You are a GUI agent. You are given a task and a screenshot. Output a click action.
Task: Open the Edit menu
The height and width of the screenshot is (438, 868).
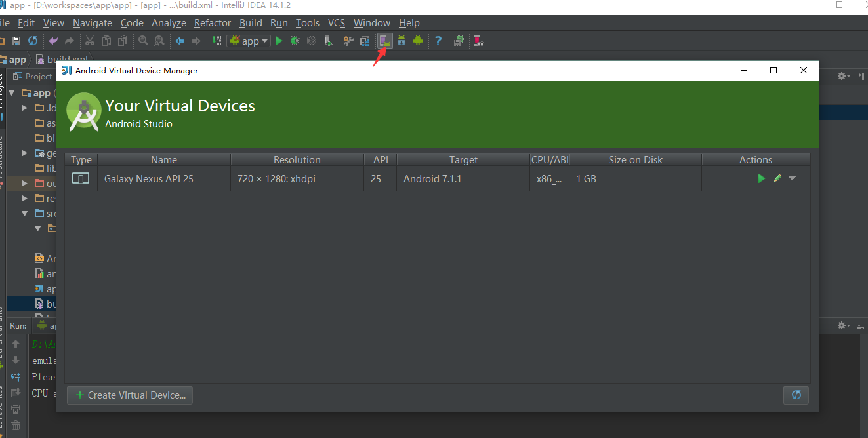[x=26, y=22]
